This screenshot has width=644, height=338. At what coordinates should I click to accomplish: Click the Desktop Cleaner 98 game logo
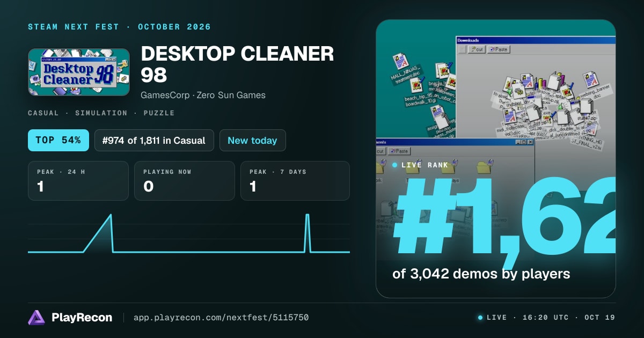(79, 72)
